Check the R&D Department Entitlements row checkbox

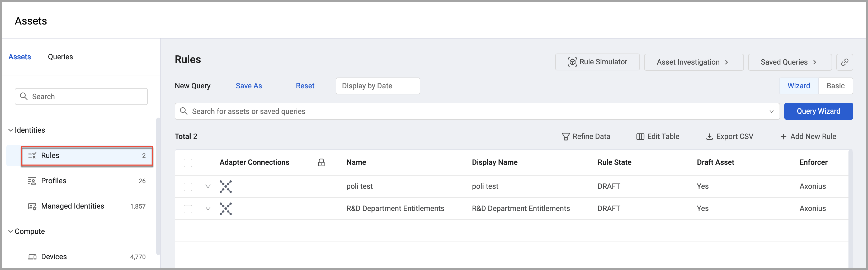(188, 209)
